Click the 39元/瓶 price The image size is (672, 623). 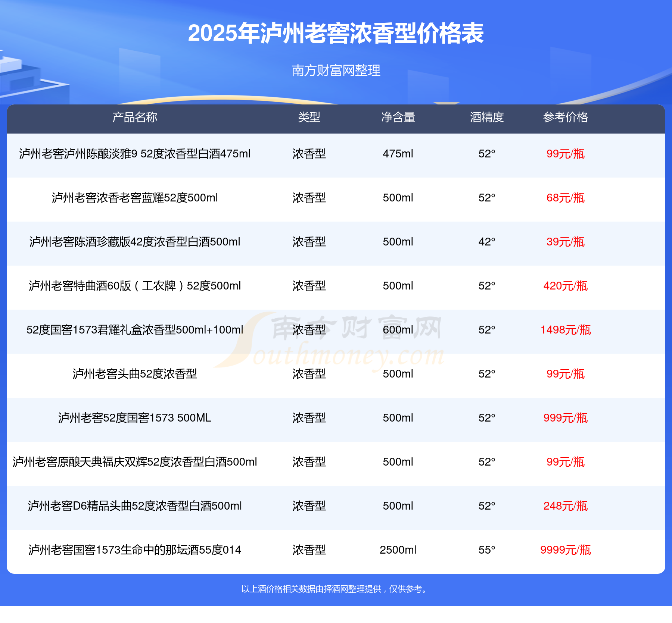566,242
